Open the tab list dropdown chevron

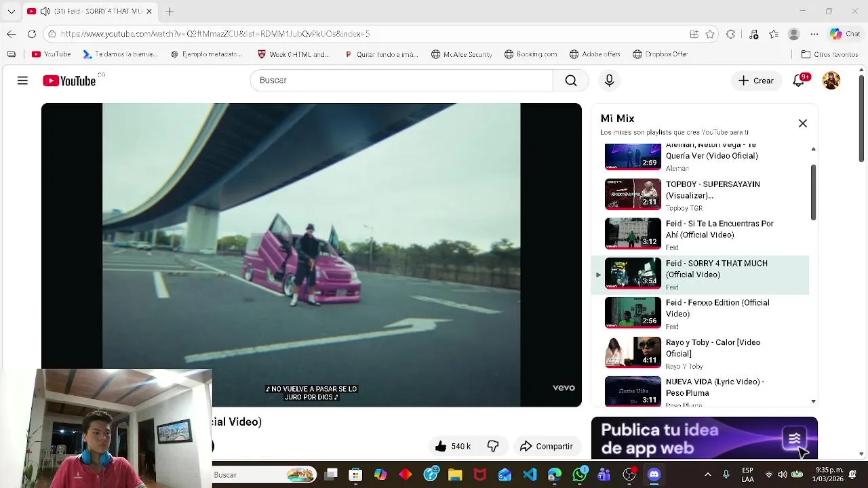[x=11, y=12]
